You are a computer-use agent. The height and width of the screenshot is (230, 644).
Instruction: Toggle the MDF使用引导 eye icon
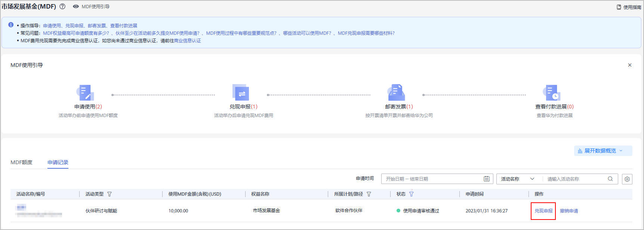click(76, 6)
